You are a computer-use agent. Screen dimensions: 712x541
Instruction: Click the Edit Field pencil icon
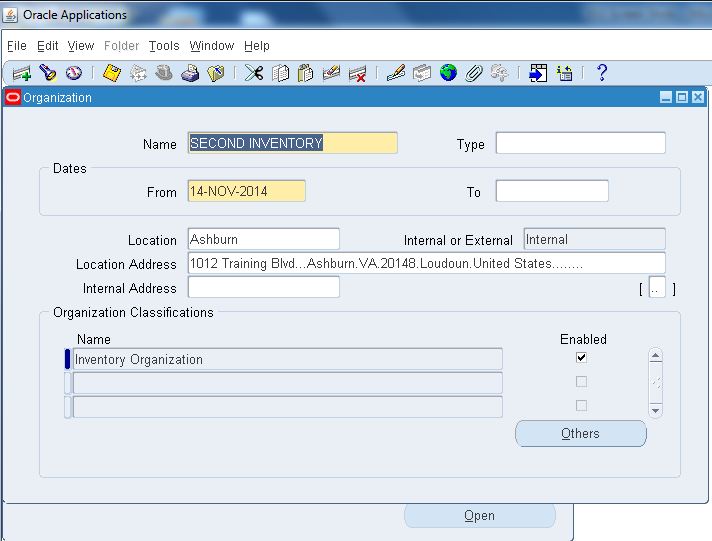tap(396, 73)
